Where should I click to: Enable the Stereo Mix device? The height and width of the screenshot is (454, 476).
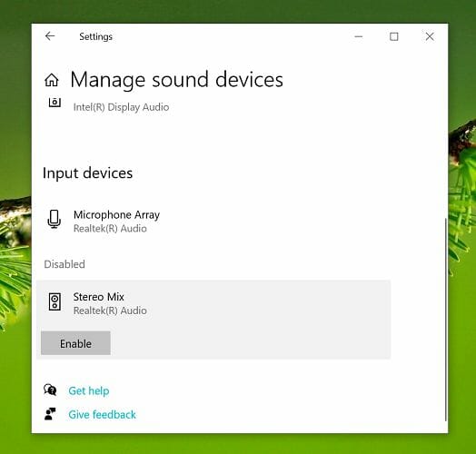75,343
